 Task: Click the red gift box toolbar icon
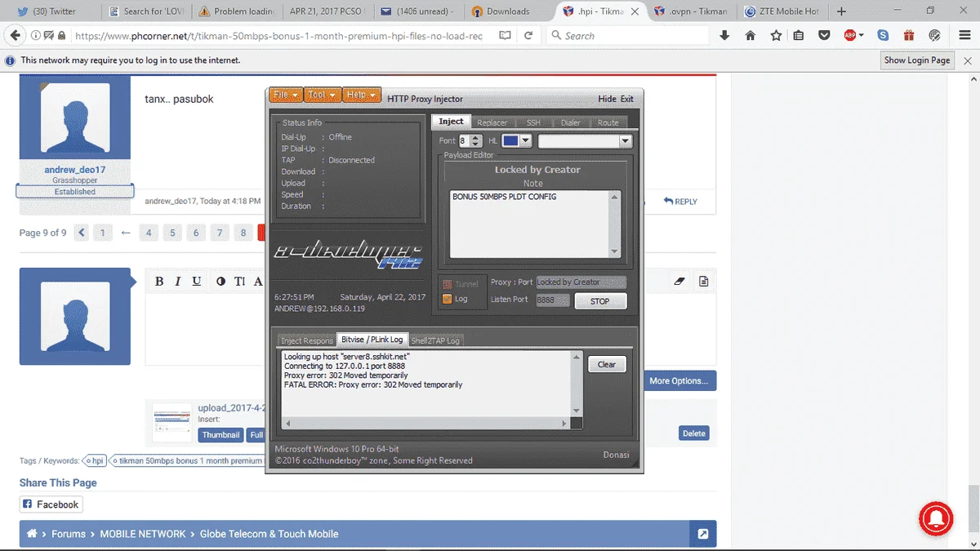(x=909, y=36)
